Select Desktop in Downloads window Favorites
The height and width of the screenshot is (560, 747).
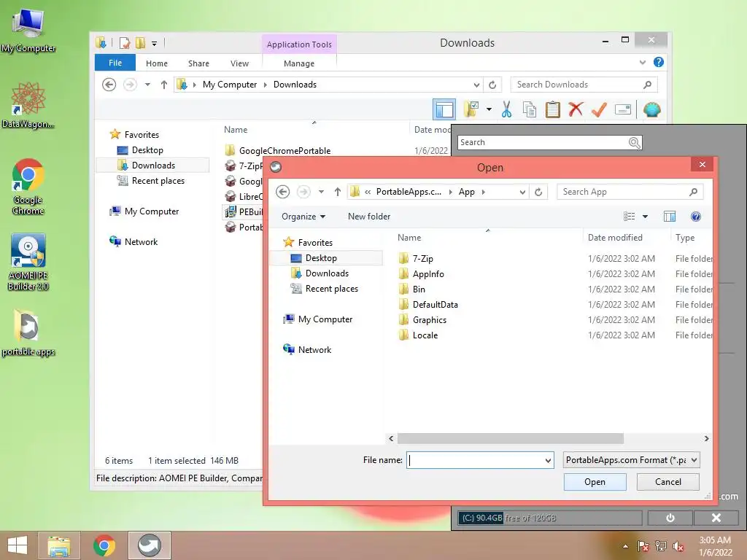coord(147,150)
